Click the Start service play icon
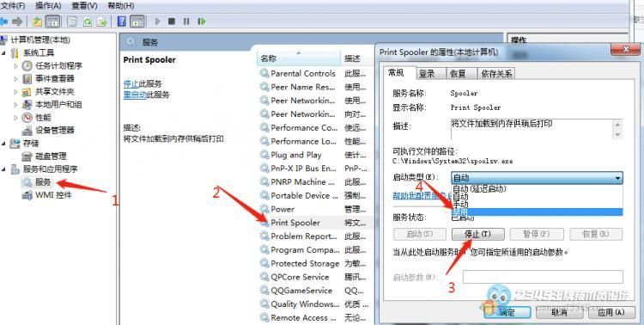This screenshot has height=325, width=644. coord(157,21)
